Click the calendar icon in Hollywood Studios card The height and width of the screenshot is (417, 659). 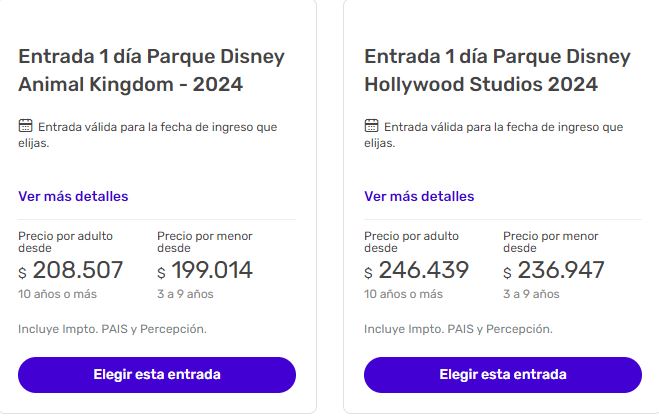[x=372, y=127]
